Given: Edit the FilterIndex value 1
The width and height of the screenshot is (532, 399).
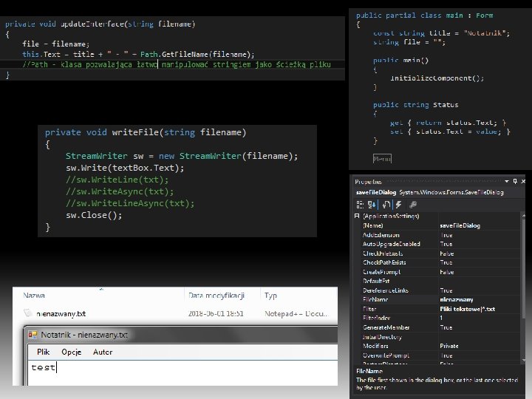Looking at the screenshot, I should [x=441, y=318].
